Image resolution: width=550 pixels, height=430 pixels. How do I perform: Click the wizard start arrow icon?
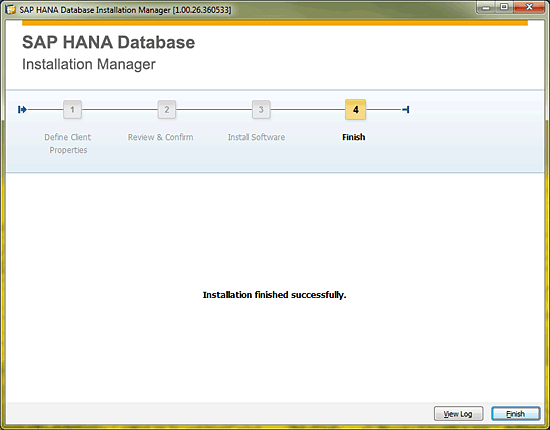pyautogui.click(x=22, y=110)
